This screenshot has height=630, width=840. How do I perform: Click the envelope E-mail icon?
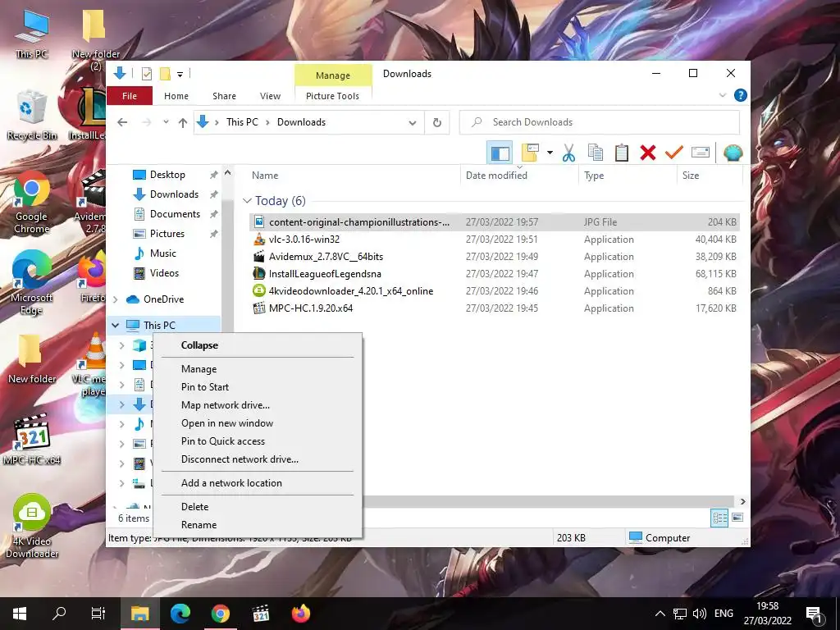point(701,153)
